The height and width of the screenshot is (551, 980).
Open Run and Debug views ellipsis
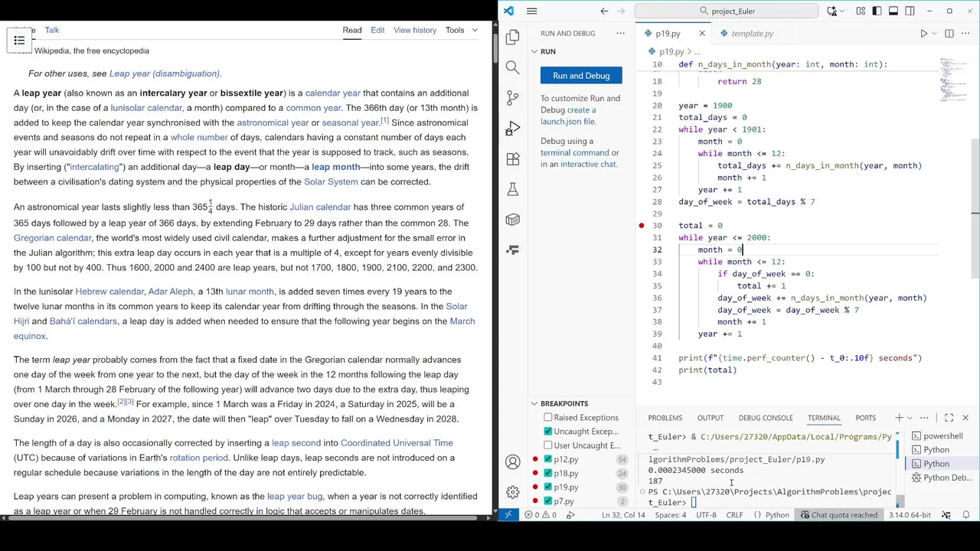point(620,34)
